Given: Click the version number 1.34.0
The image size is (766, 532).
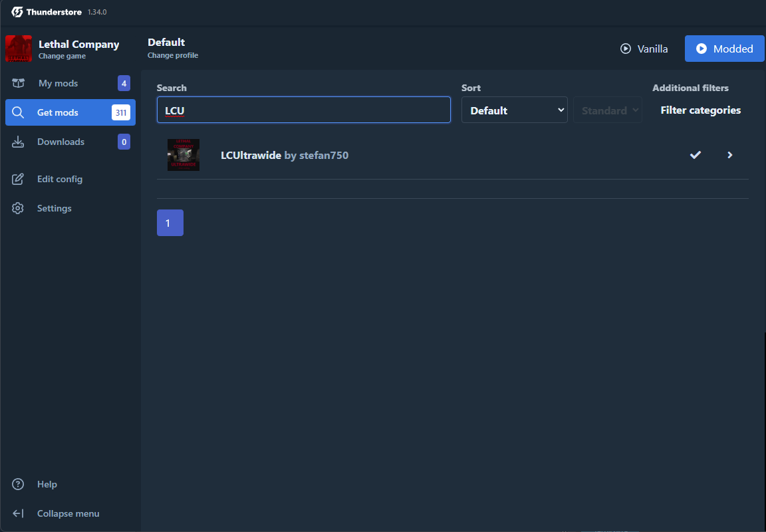Looking at the screenshot, I should [97, 12].
